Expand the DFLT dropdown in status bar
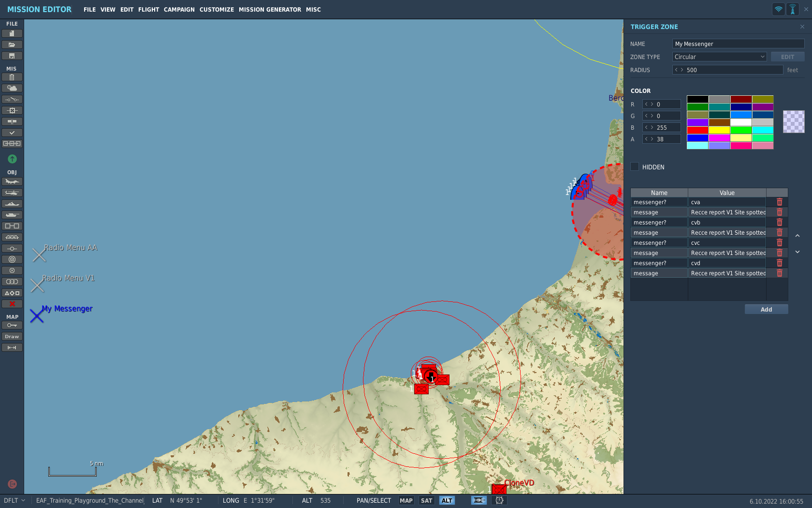Image resolution: width=812 pixels, height=508 pixels. [x=14, y=501]
